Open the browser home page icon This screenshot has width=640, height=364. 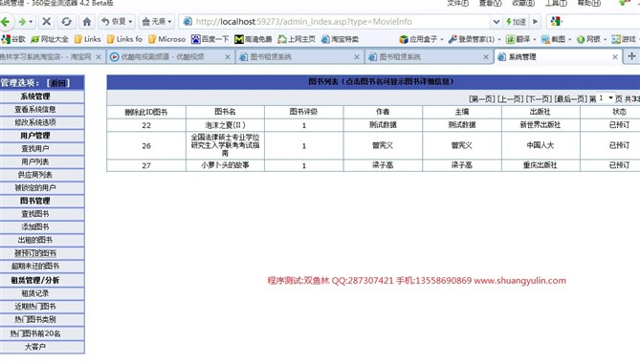[86, 22]
